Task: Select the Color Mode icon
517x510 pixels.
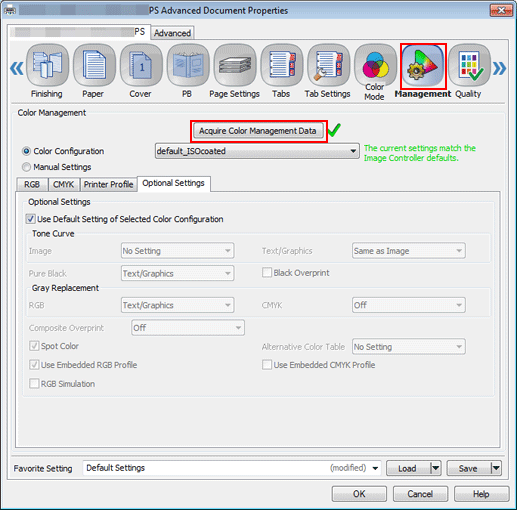Action: 375,65
